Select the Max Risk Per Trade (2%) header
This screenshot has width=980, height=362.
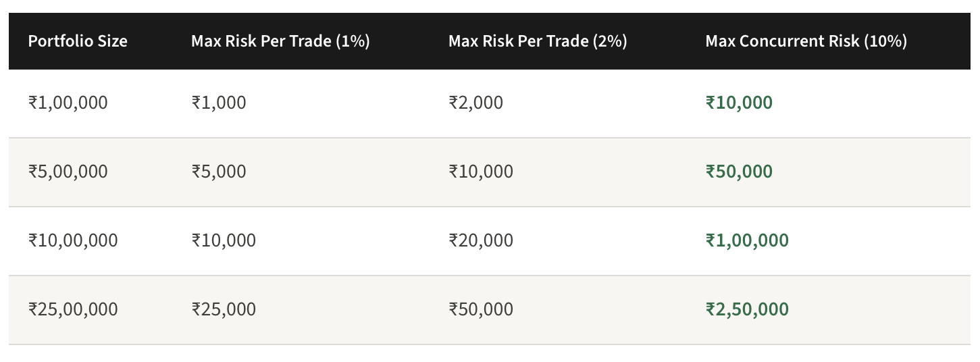pyautogui.click(x=538, y=41)
